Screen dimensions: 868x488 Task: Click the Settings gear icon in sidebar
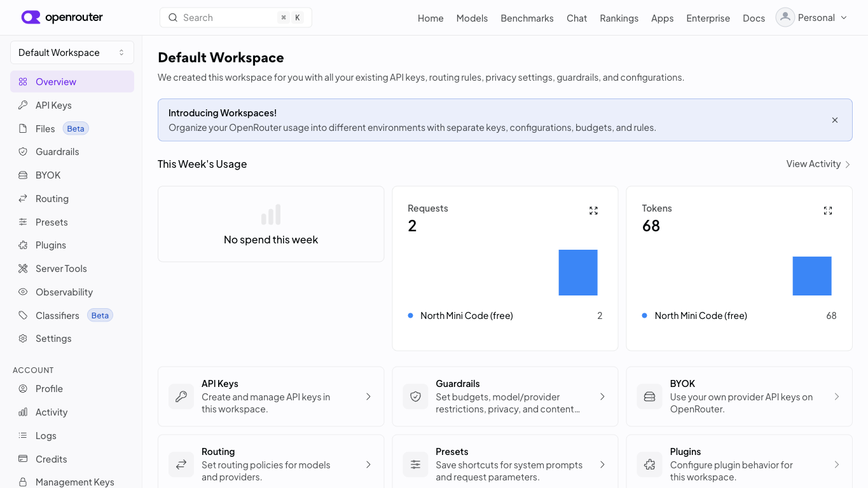(23, 339)
